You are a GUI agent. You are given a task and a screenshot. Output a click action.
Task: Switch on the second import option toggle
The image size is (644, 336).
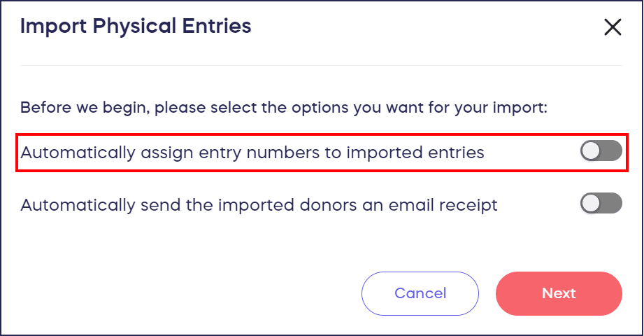(601, 204)
